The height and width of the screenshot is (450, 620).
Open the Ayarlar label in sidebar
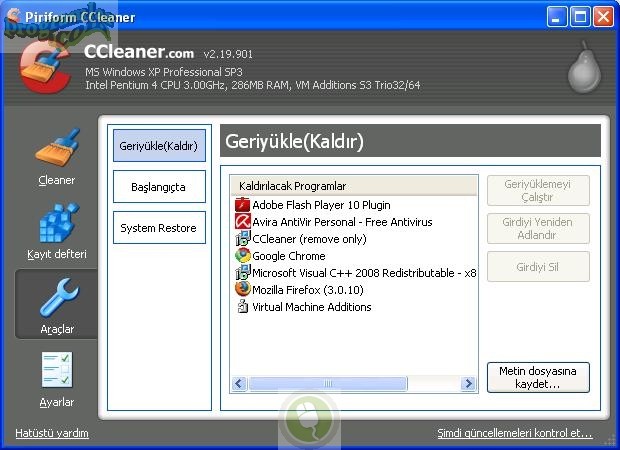pyautogui.click(x=57, y=402)
